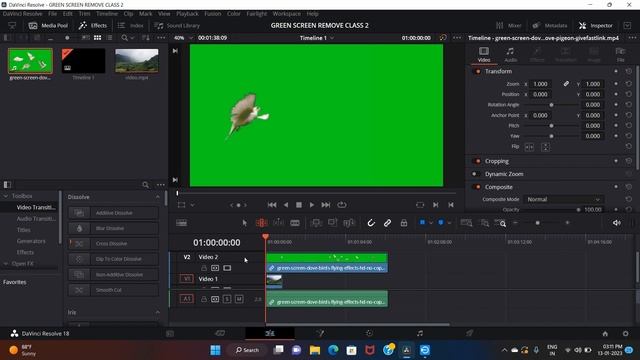
Task: Toggle loop playback
Action: pyautogui.click(x=342, y=204)
